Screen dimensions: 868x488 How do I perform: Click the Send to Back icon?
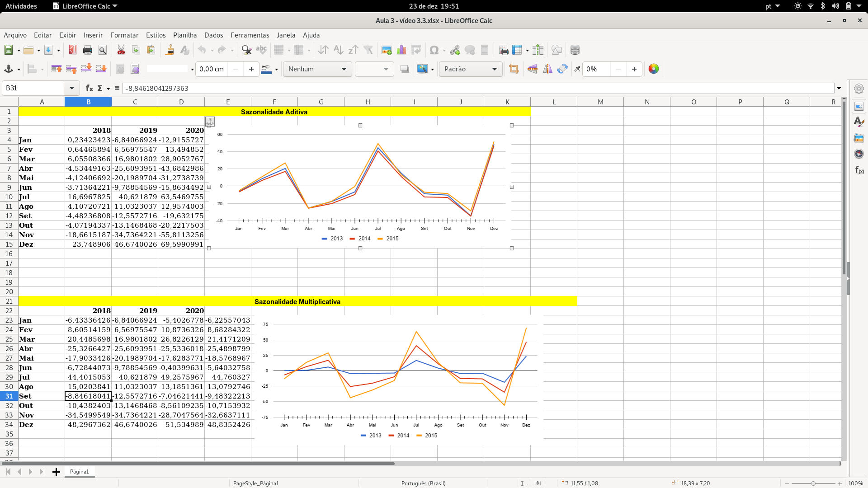[x=101, y=69]
